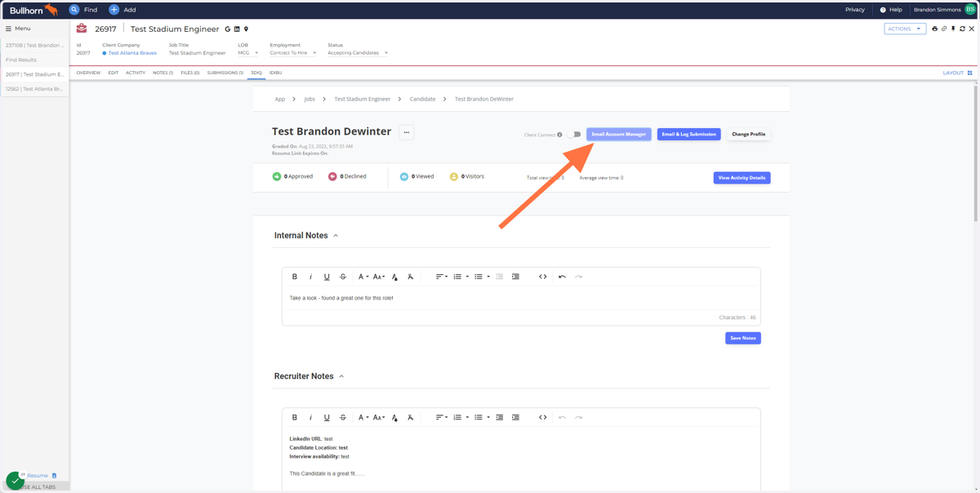Click Jobs in the breadcrumb
Viewport: 980px width, 493px height.
tap(310, 99)
